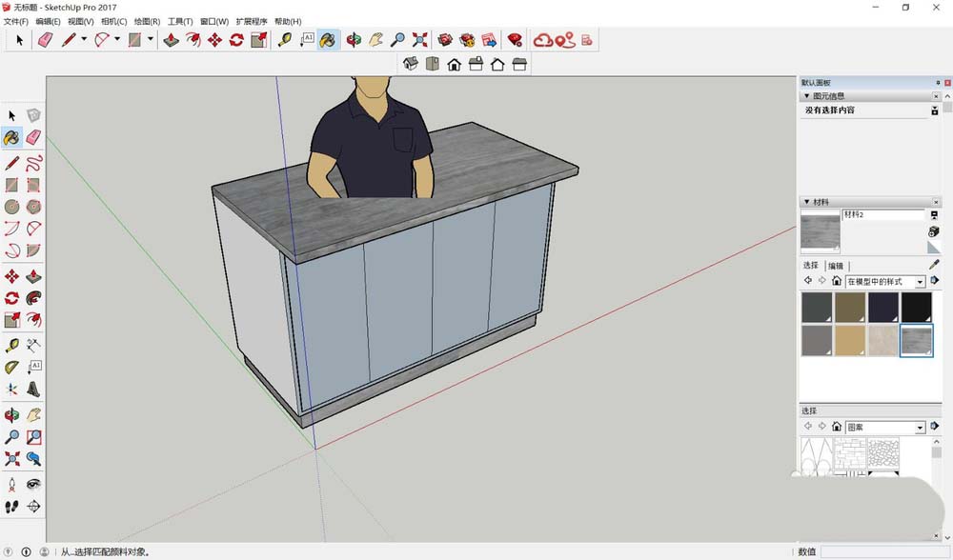The image size is (953, 560).
Task: Select the dark navy material swatch
Action: point(883,308)
